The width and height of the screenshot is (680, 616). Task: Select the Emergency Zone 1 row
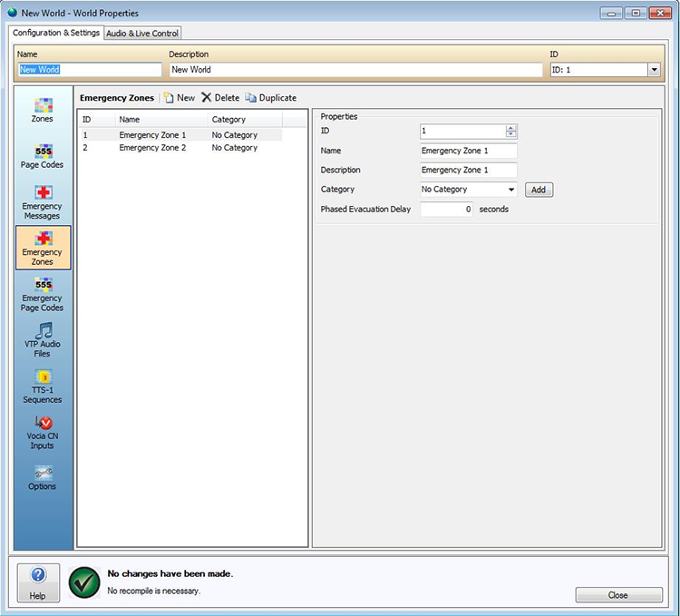(x=181, y=135)
